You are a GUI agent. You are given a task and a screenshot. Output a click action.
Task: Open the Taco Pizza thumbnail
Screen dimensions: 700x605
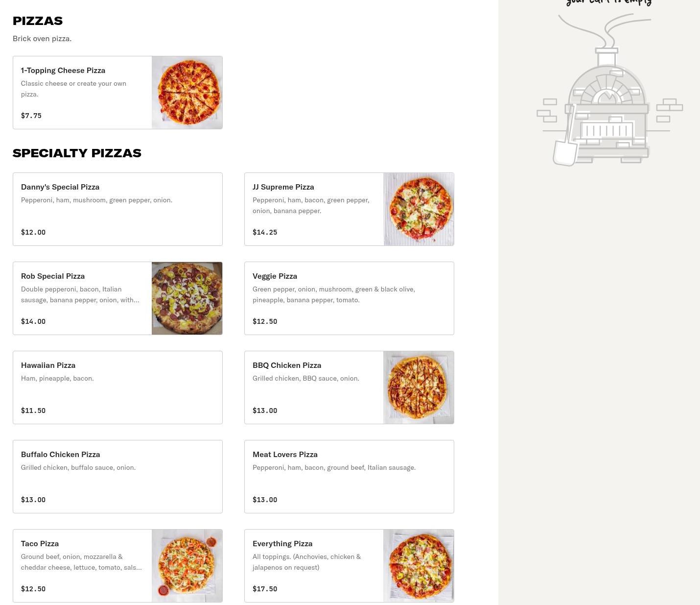pyautogui.click(x=187, y=566)
